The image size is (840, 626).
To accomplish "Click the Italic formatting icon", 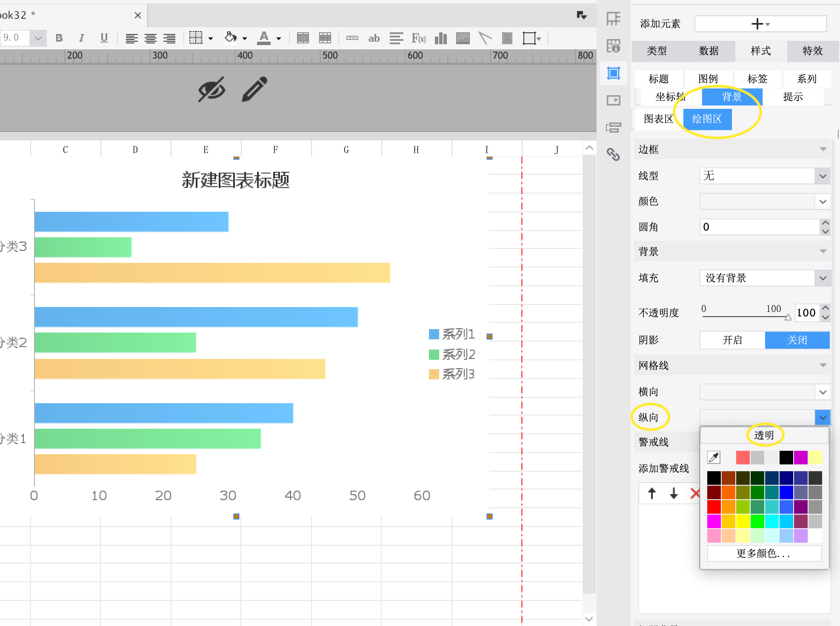I will (x=81, y=38).
